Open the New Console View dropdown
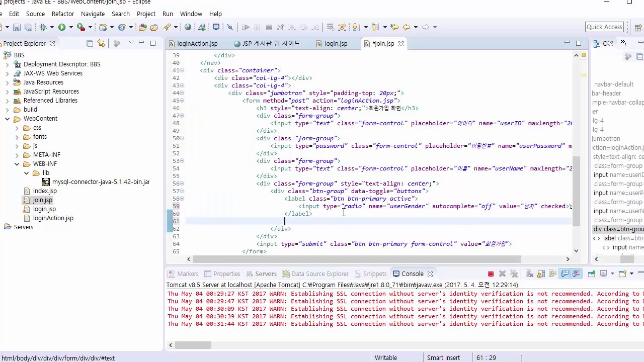 pyautogui.click(x=631, y=274)
